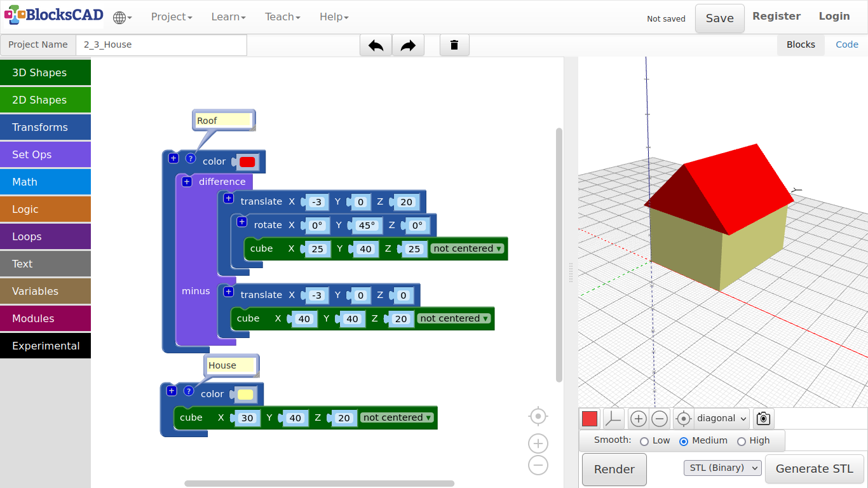Toggle the axes display icon
The height and width of the screenshot is (488, 868).
click(x=613, y=419)
